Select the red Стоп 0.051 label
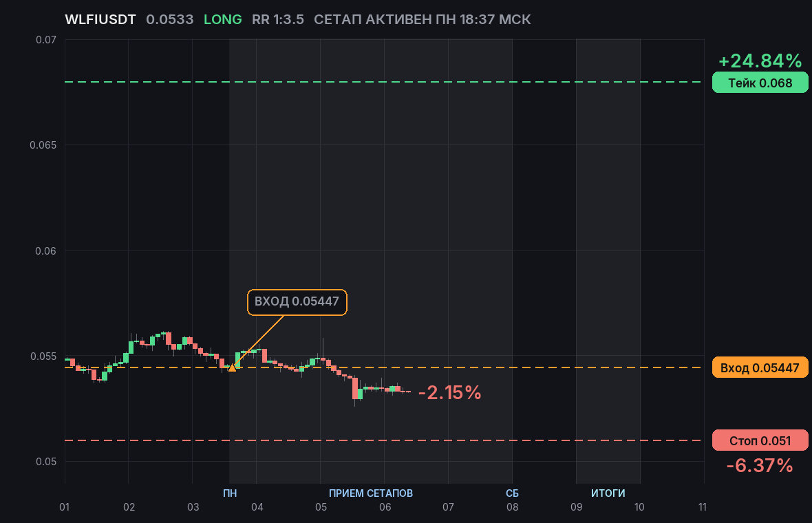Image resolution: width=812 pixels, height=523 pixels. 760,440
